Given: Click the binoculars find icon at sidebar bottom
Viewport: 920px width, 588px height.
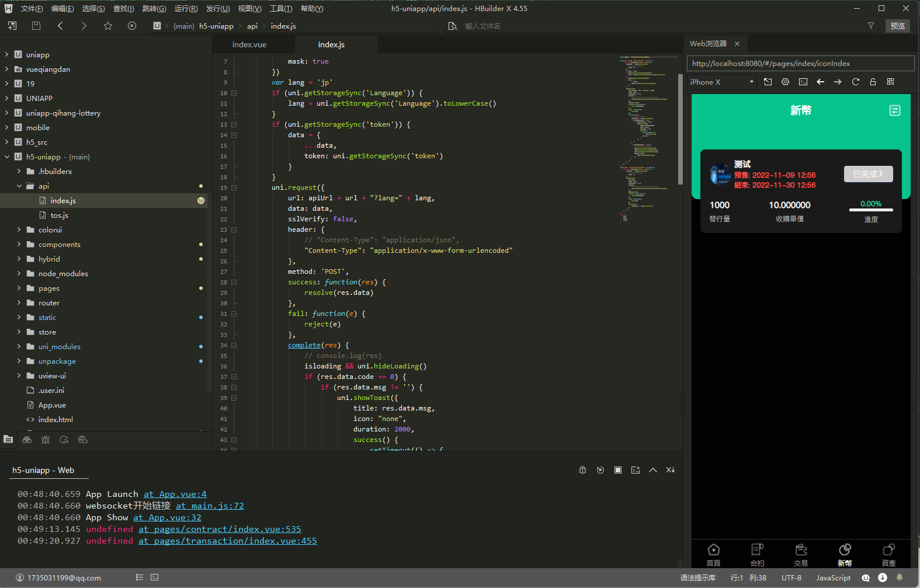Looking at the screenshot, I should pos(27,440).
